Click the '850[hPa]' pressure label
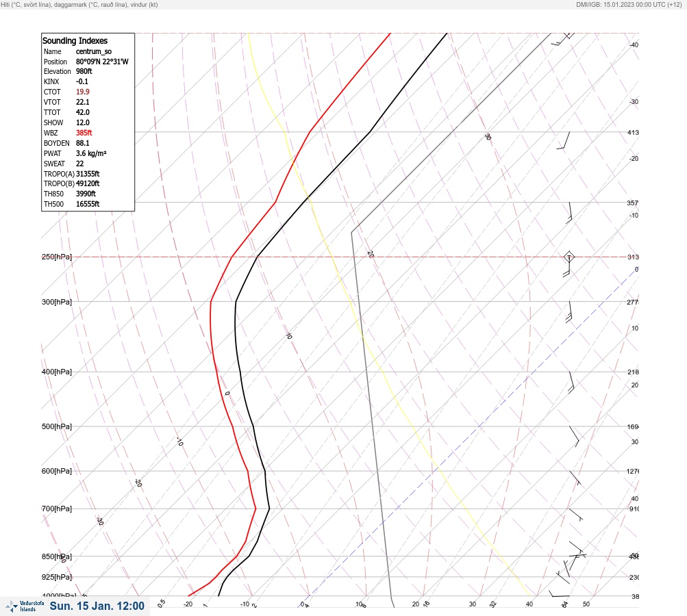Viewport: 687px width, 616px height. pos(57,557)
